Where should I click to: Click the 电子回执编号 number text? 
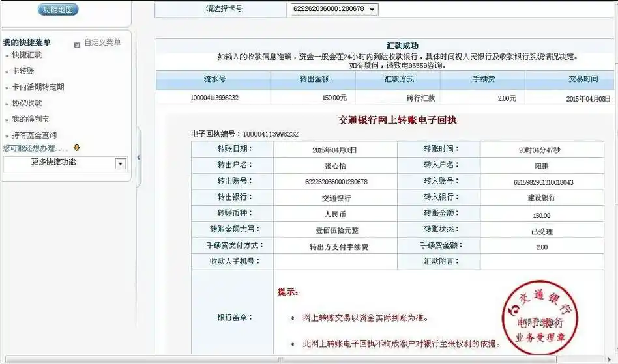[271, 134]
